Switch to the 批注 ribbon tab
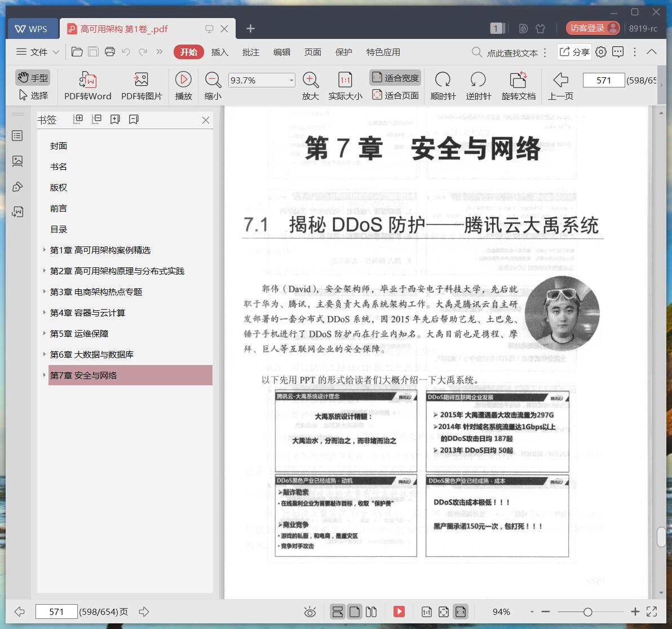The image size is (672, 629). tap(251, 52)
